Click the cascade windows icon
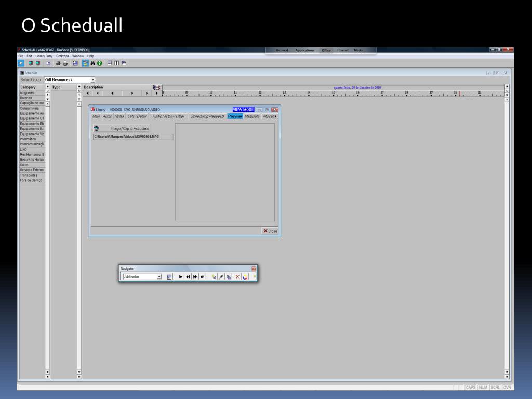 click(x=124, y=63)
